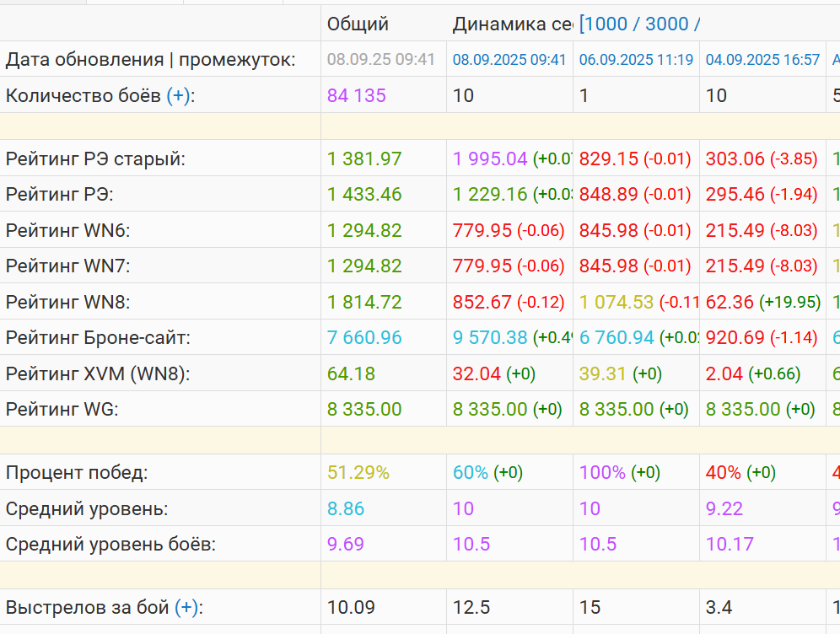Click the total battles value 84 135
Screen dimensions: 840x634
pyautogui.click(x=357, y=96)
